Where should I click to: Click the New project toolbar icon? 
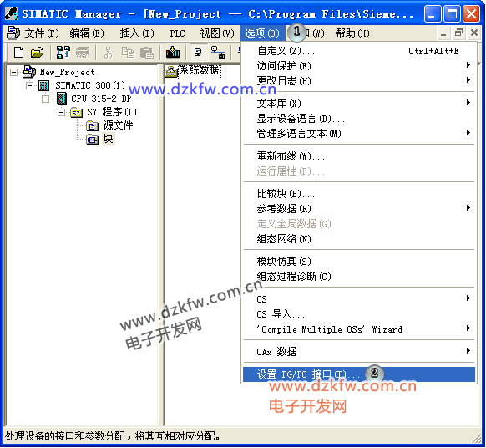click(x=18, y=53)
